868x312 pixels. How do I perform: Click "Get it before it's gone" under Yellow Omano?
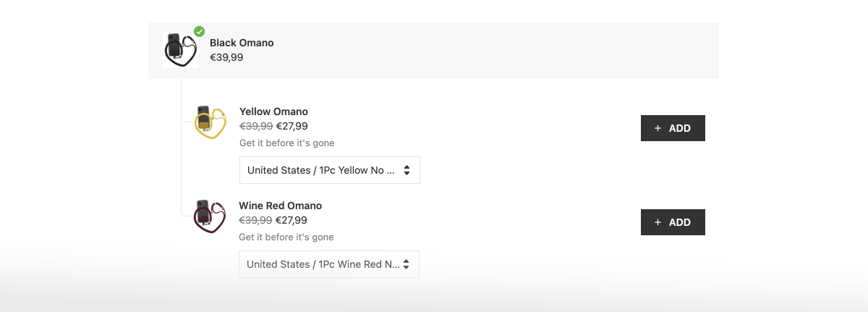287,143
